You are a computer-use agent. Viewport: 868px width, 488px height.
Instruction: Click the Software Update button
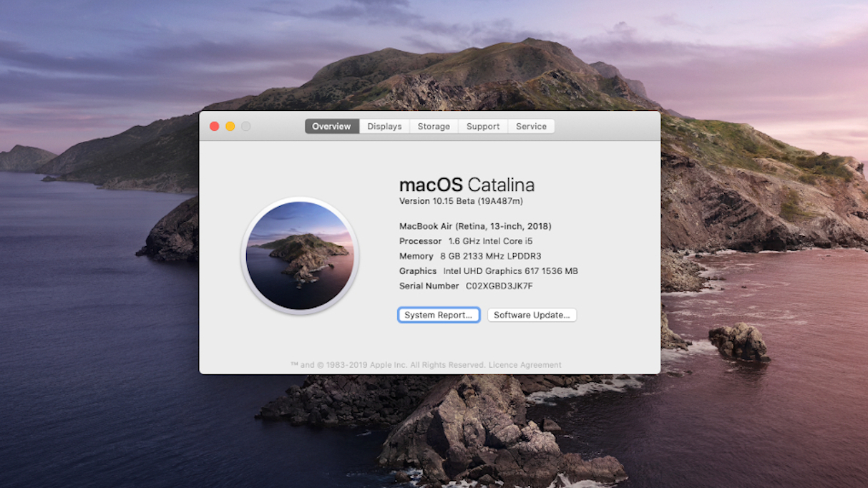(x=532, y=315)
